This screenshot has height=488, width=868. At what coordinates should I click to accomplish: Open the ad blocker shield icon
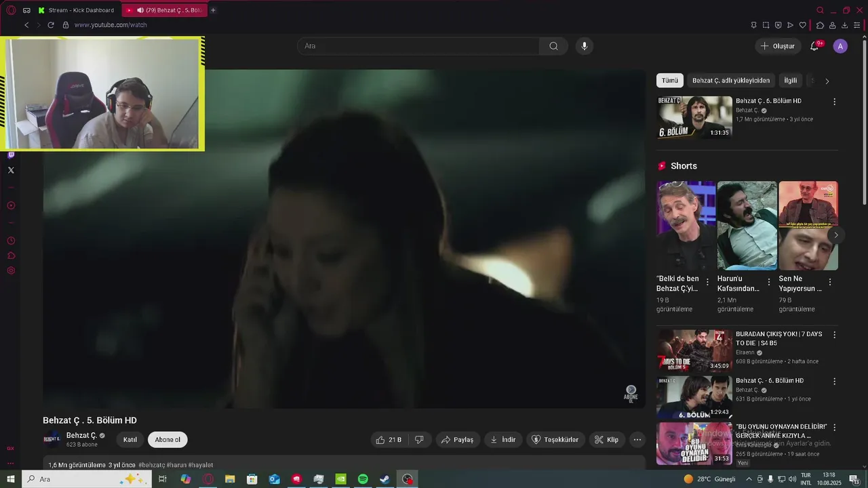click(x=778, y=25)
